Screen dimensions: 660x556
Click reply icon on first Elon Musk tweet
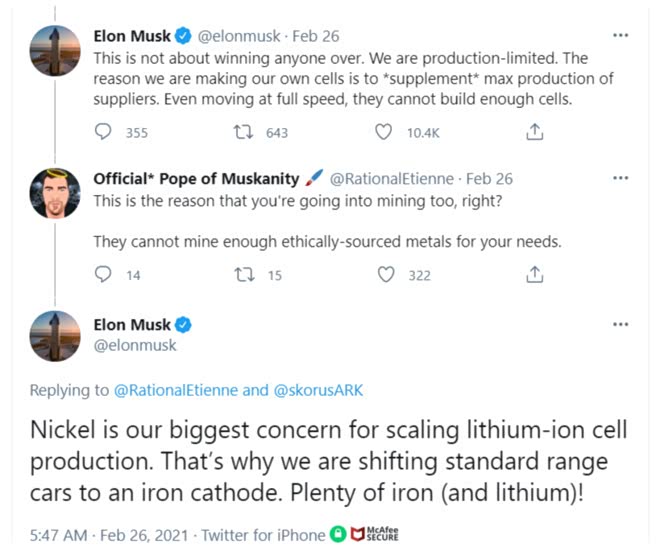103,132
